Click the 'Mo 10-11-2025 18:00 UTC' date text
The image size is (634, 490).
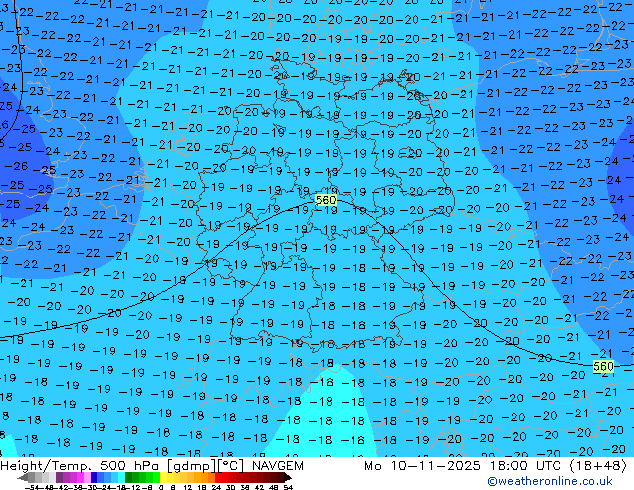coord(463,466)
